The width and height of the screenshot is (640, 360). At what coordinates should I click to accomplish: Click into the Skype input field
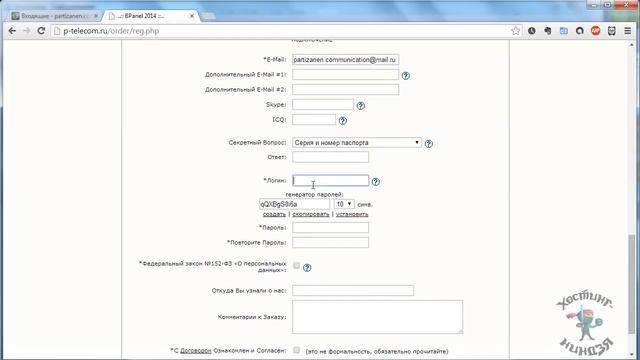[323, 105]
